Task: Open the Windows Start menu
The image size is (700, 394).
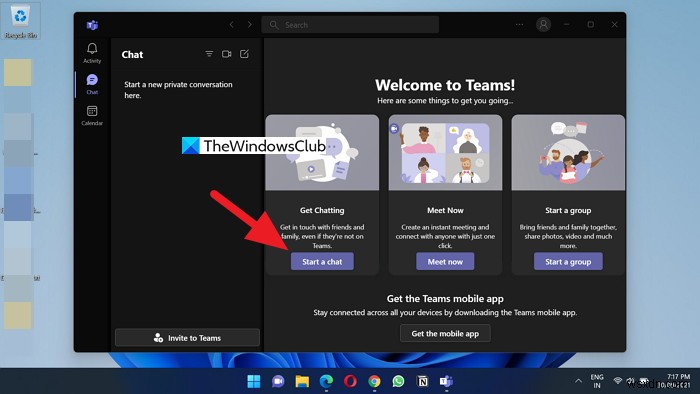Action: tap(254, 381)
